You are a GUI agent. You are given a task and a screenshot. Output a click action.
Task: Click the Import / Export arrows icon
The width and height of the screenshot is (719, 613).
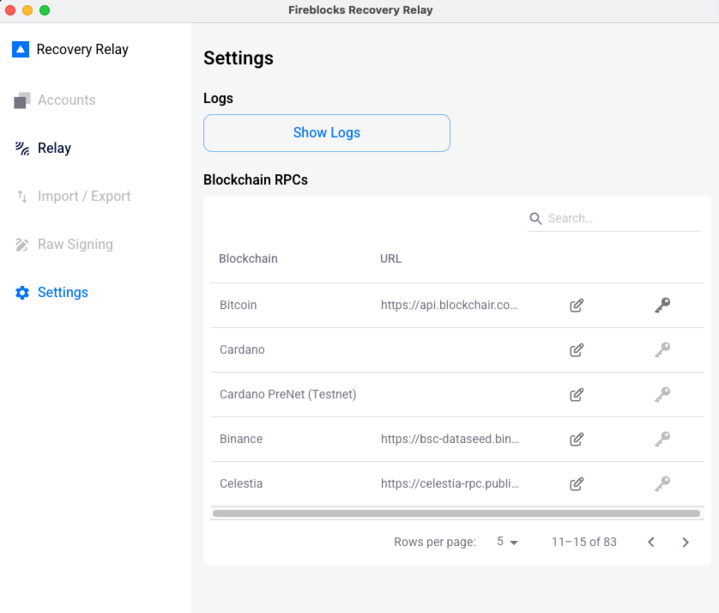(x=22, y=196)
